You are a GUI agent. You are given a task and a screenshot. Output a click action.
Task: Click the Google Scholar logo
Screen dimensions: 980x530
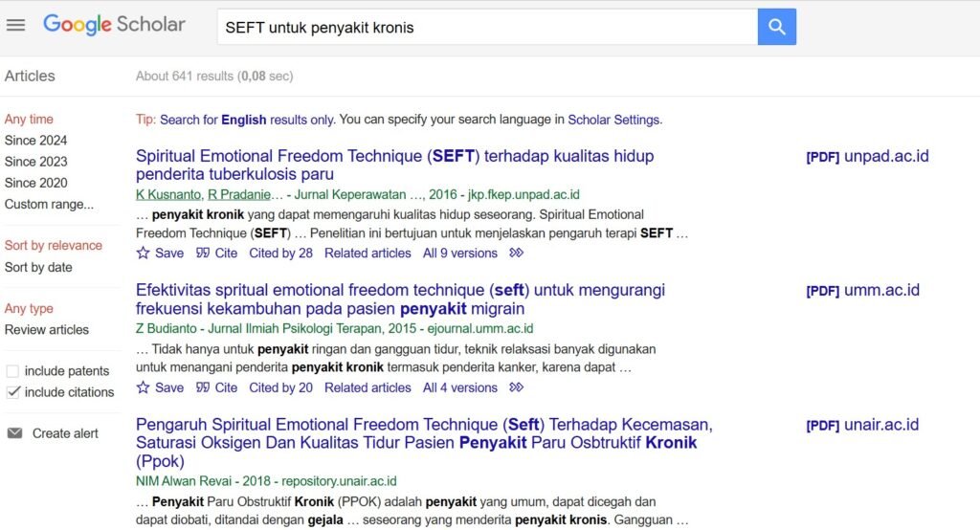(115, 24)
